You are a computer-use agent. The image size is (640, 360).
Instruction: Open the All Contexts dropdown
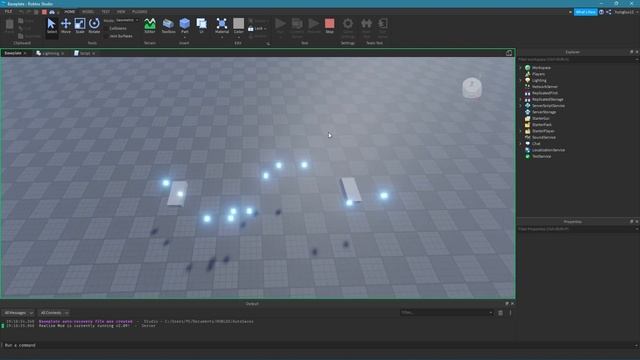[x=54, y=313]
